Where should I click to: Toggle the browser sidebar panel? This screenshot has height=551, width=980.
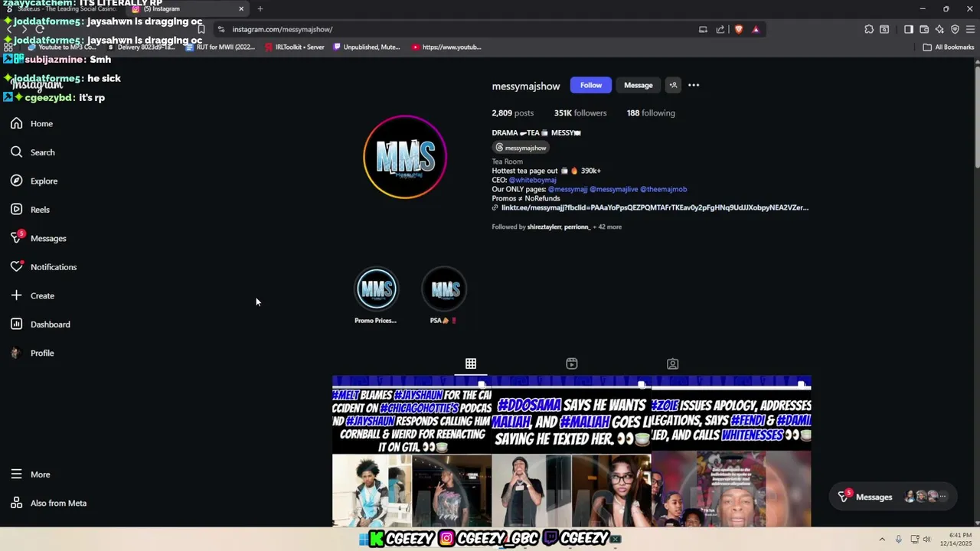[x=909, y=29]
